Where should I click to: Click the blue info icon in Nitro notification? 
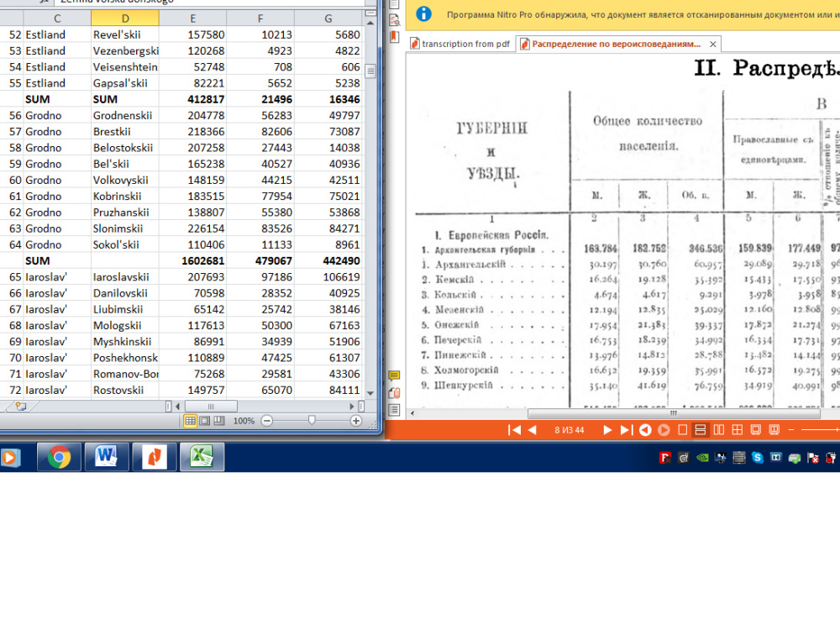[x=423, y=14]
